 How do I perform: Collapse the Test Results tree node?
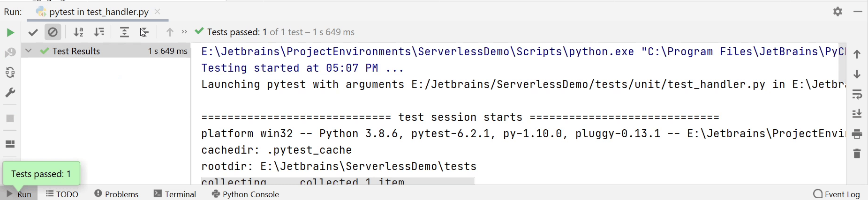click(29, 51)
